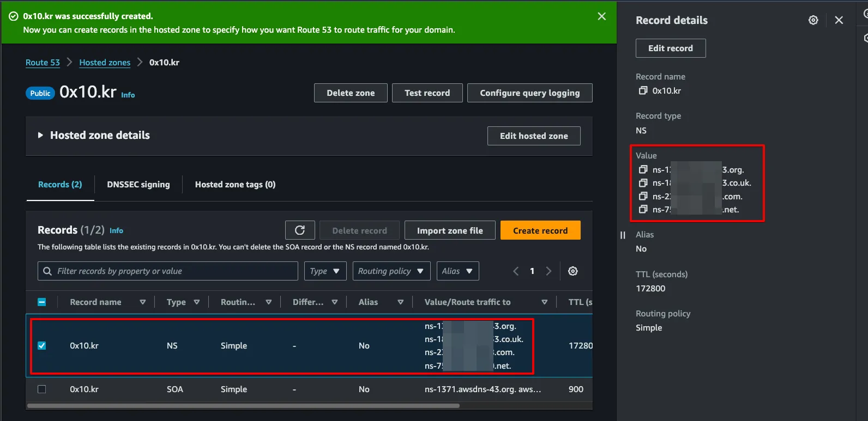Image resolution: width=868 pixels, height=421 pixels.
Task: Sort records by Routing policy column
Action: click(x=268, y=302)
